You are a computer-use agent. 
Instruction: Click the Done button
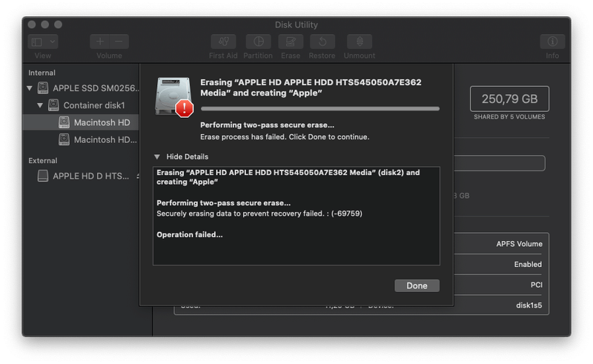click(x=417, y=285)
